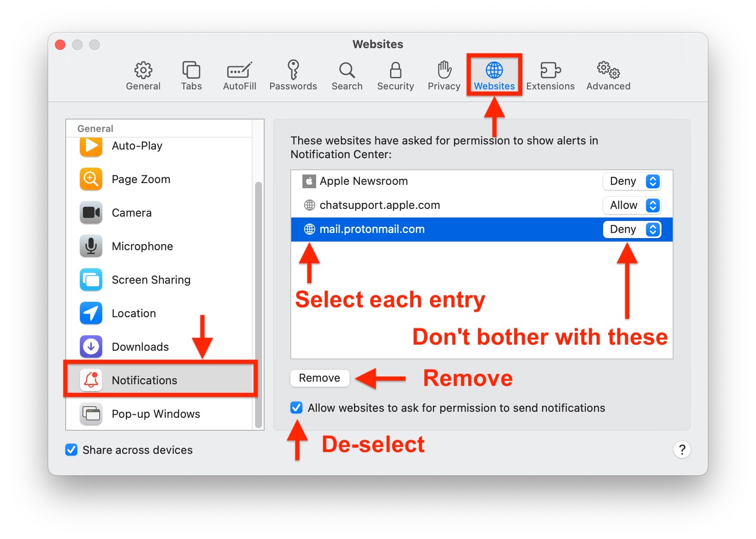Click the Downloads icon in the sidebar
Viewport: 756px width, 539px height.
tap(91, 346)
